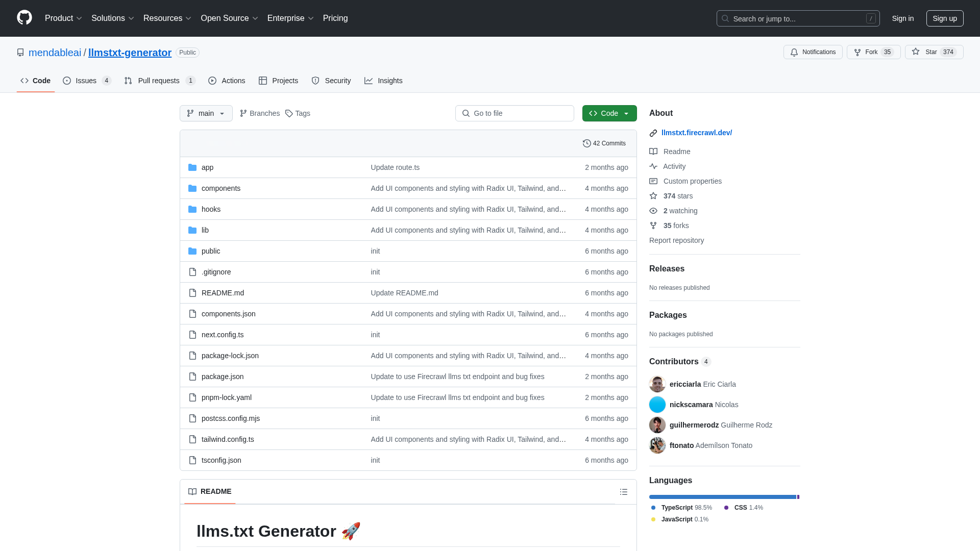
Task: Open the Security tab
Action: (331, 81)
